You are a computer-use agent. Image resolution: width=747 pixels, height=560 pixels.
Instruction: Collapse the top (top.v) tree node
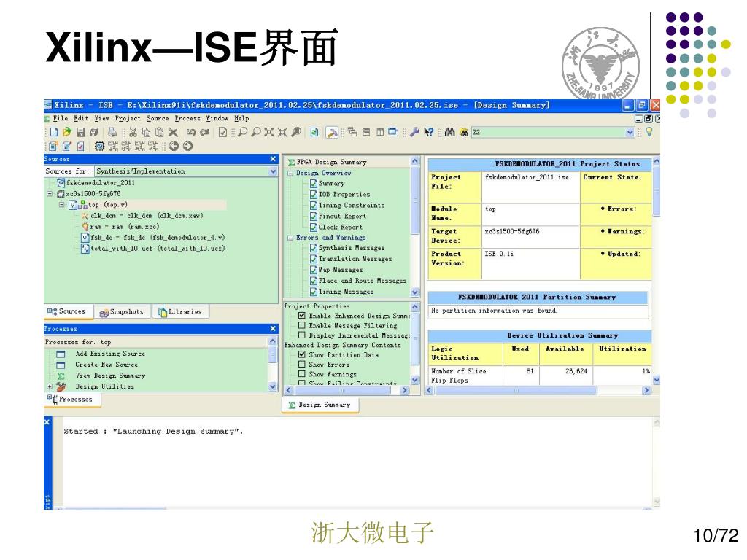tap(61, 205)
